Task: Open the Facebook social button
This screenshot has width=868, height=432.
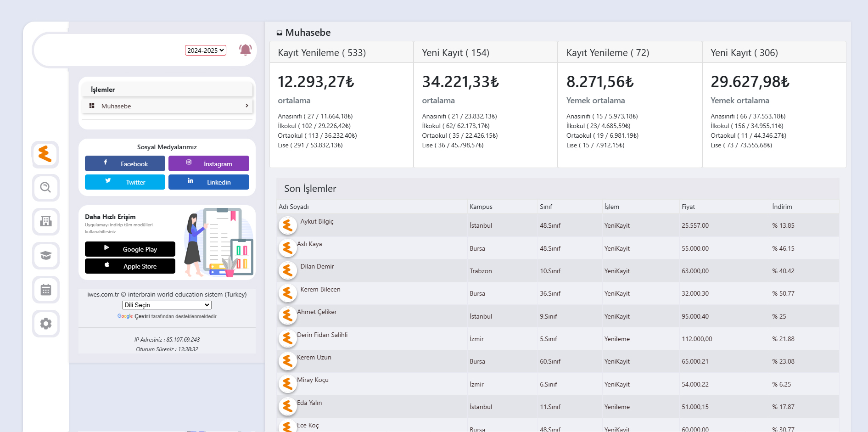Action: pos(125,163)
